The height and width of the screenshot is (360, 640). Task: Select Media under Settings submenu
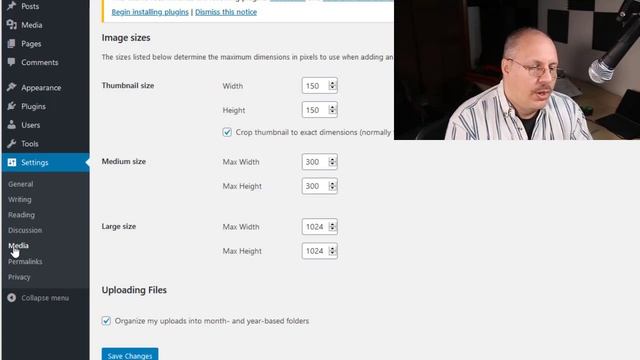tap(18, 246)
